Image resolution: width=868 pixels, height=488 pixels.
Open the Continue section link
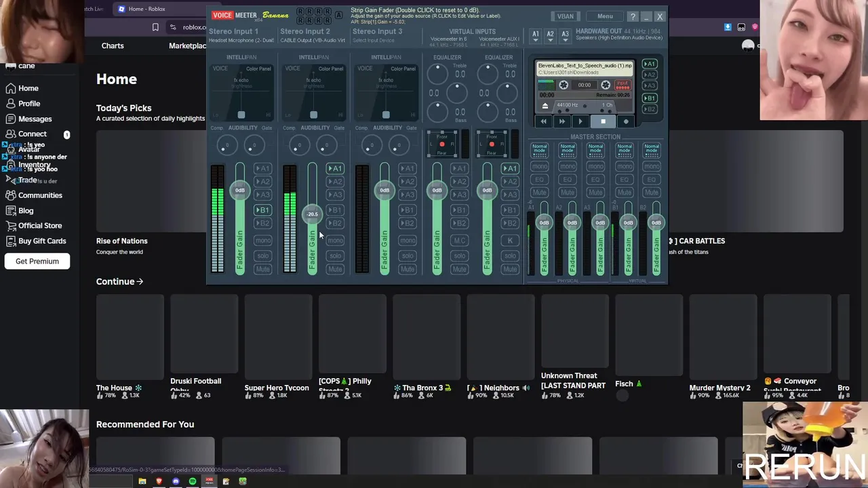(x=119, y=281)
